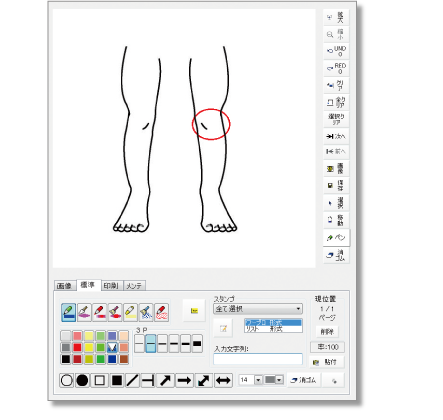The height and width of the screenshot is (420, 443).
Task: Click the 貼付 paste button
Action: coord(326,362)
